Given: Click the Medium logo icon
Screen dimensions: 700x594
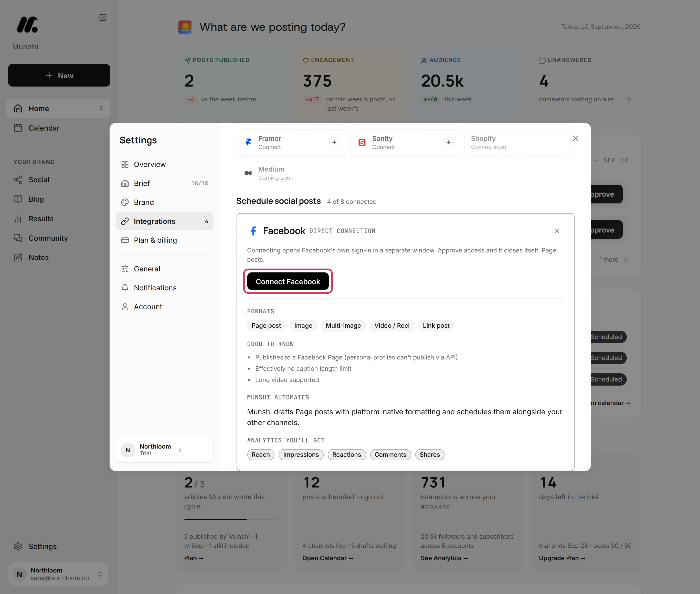Looking at the screenshot, I should click(x=248, y=173).
